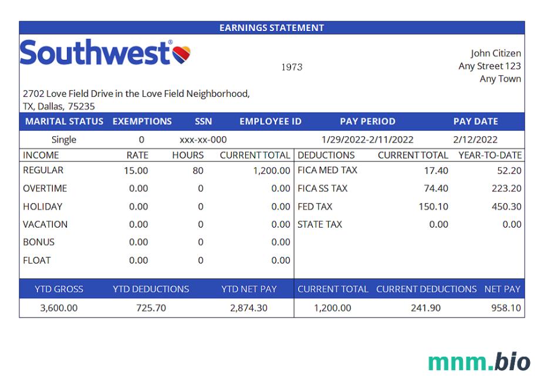Click the YTD DEDUCTIONS value 725.70
Viewport: 544px width, 392px height.
click(151, 308)
